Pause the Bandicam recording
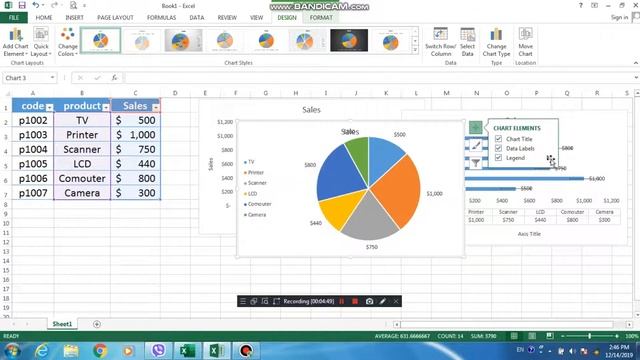Viewport: 640px width, 360px height. click(342, 301)
